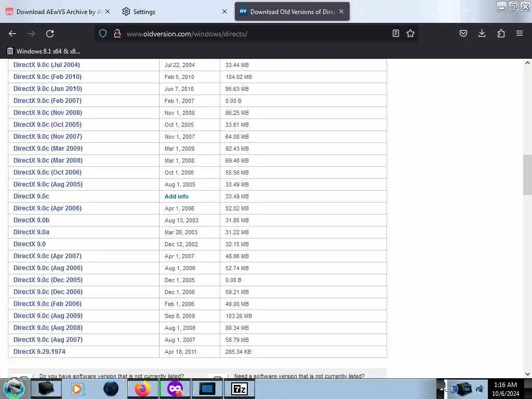Open the Windows Start orb
The width and height of the screenshot is (532, 399).
pos(13,389)
